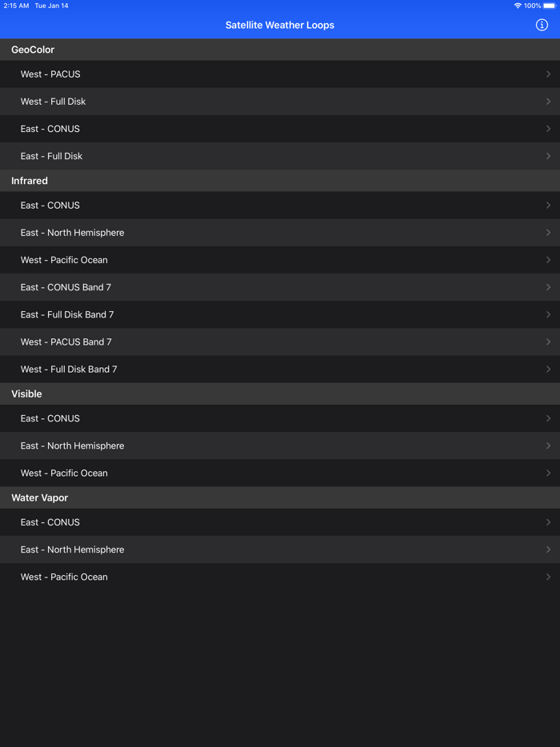Tap chevron for Visible East - North Hemisphere
The height and width of the screenshot is (747, 560).
548,445
